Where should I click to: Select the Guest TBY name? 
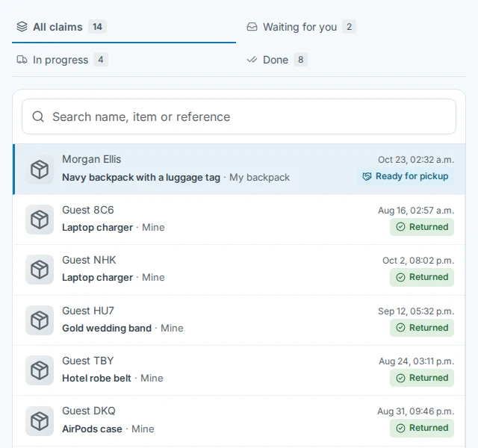88,361
